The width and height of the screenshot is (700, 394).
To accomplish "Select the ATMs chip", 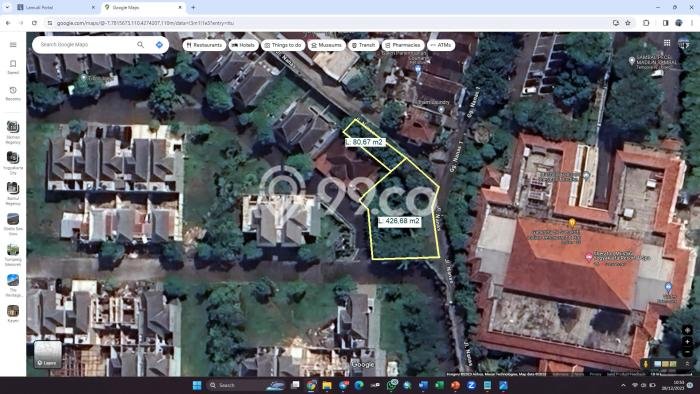I will pyautogui.click(x=441, y=45).
